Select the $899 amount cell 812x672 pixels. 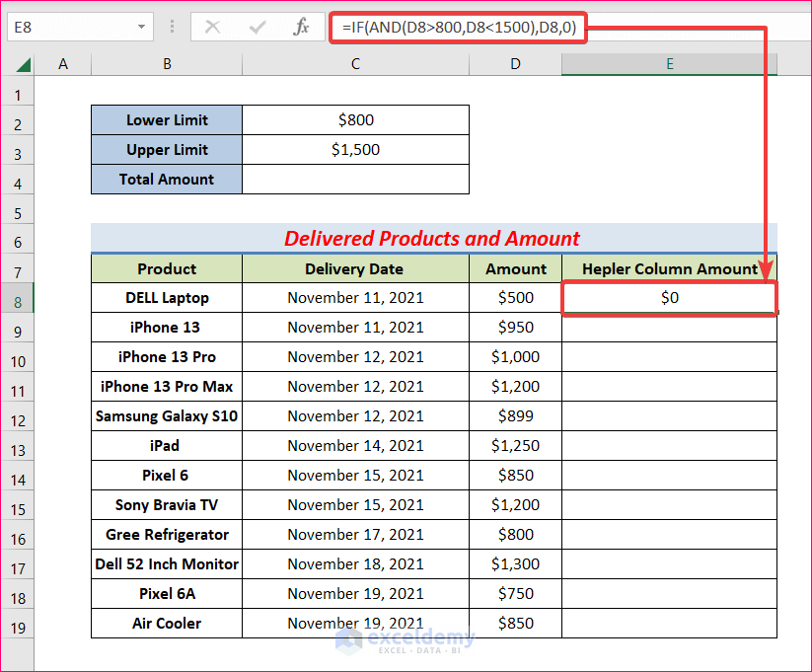click(x=515, y=415)
